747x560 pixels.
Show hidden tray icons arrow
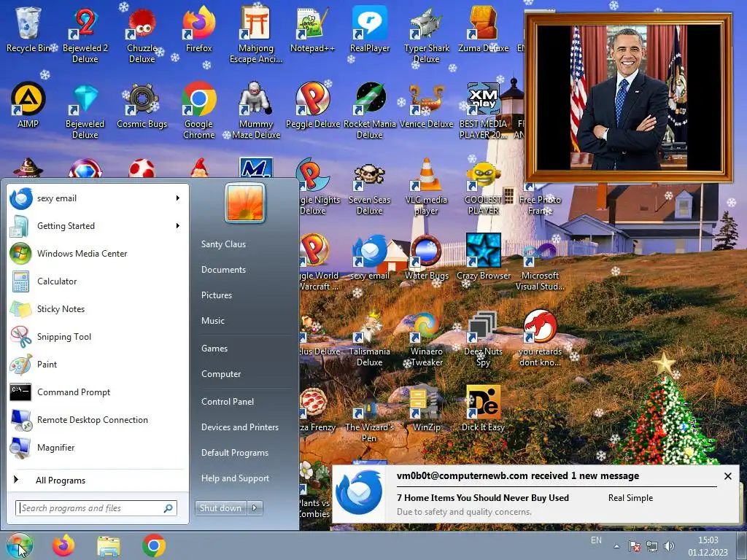[617, 546]
